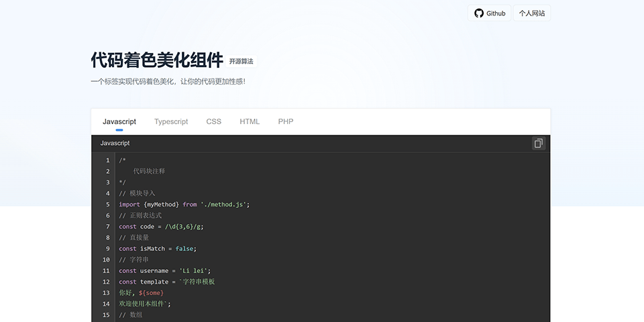This screenshot has width=644, height=322.
Task: Click the 代码着色美化组件 page heading
Action: [x=157, y=60]
